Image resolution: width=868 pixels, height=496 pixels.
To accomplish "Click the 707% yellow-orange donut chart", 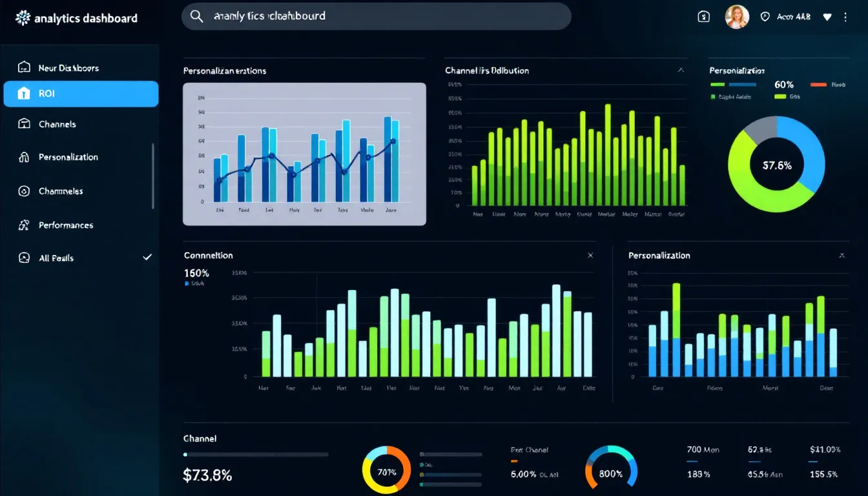I will pos(387,471).
